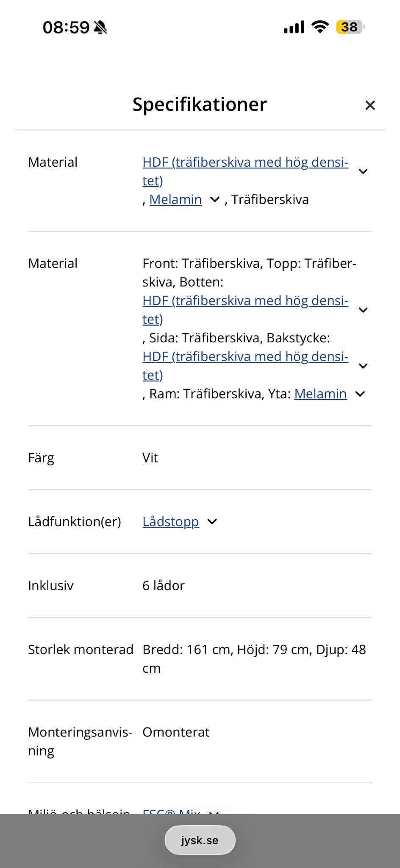Expand the Lådstopp chevron
This screenshot has height=868, width=400.
(212, 522)
